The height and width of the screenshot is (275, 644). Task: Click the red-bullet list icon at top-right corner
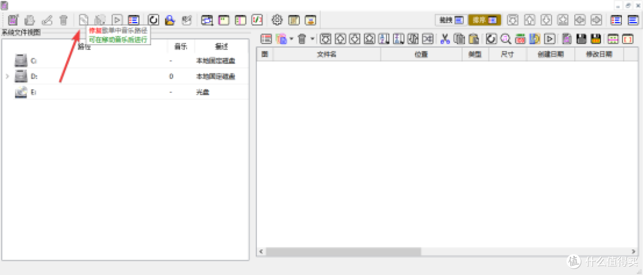click(615, 19)
